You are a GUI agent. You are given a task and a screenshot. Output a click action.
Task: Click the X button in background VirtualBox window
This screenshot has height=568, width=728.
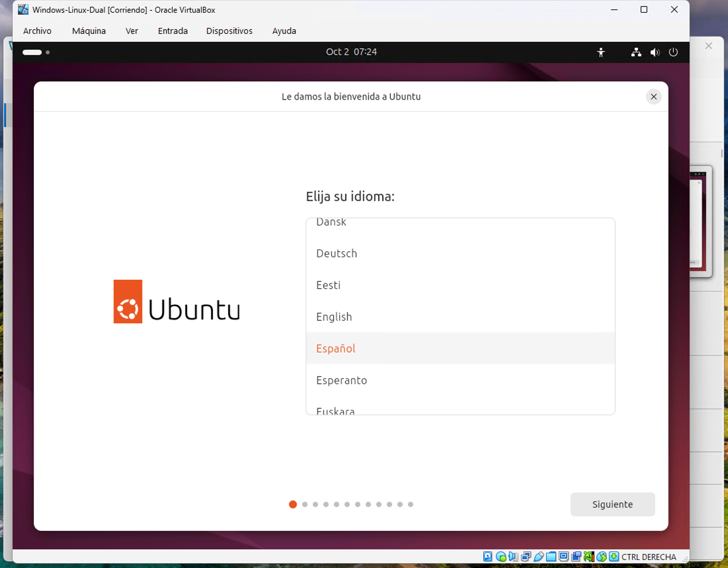click(709, 46)
